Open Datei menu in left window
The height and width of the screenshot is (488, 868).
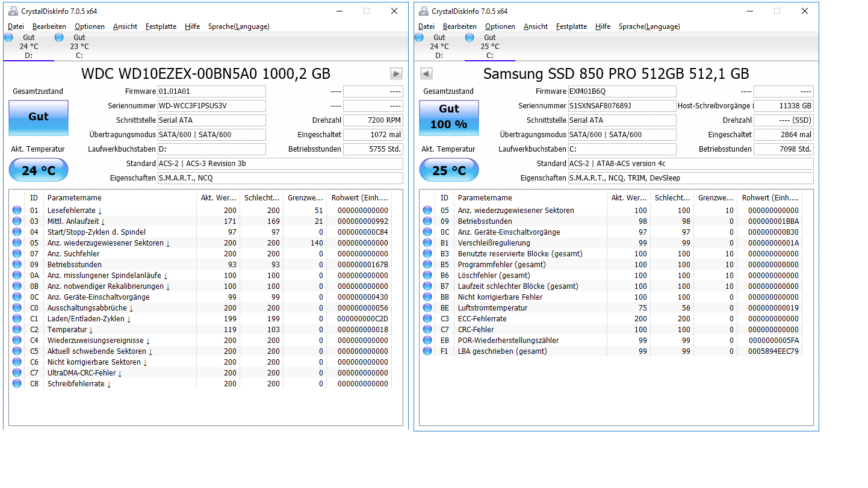[16, 26]
